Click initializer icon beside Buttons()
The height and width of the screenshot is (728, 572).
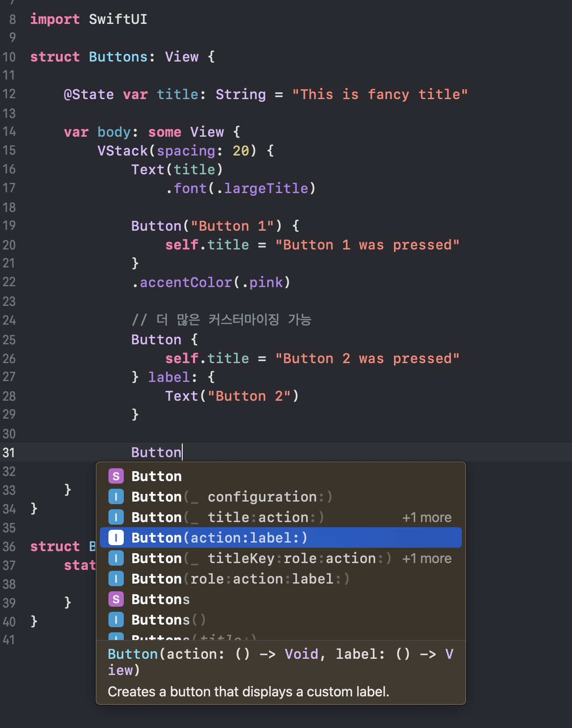click(116, 619)
